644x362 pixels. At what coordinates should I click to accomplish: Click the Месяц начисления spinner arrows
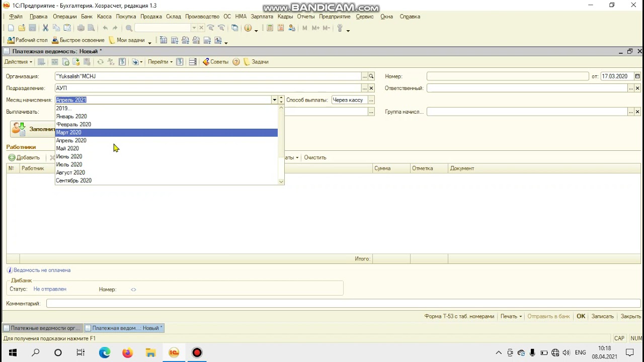[x=281, y=100]
